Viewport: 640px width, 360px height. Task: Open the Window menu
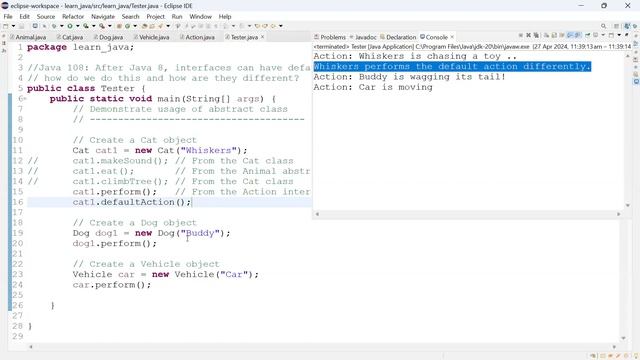(200, 16)
